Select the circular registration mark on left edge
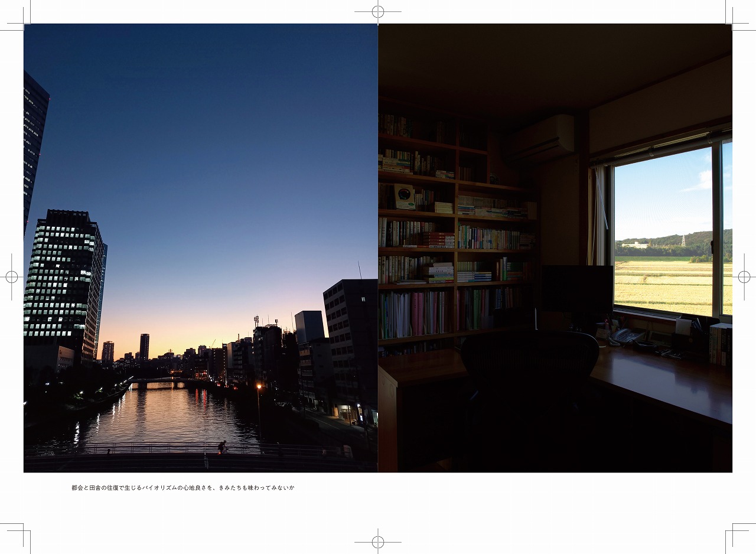This screenshot has height=554, width=756. coord(11,277)
